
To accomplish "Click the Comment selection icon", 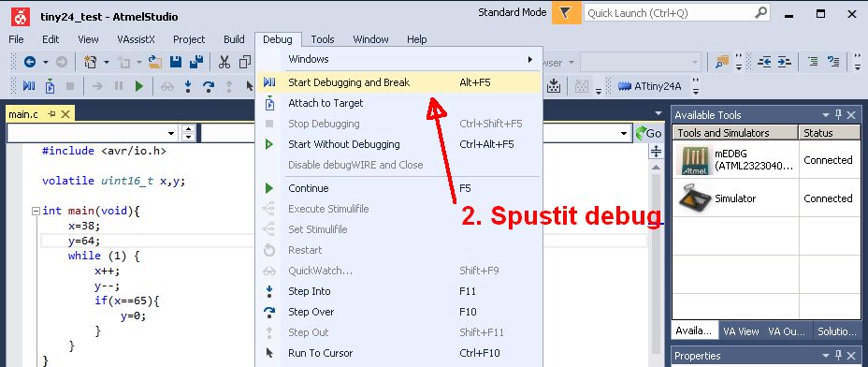I will (x=813, y=62).
